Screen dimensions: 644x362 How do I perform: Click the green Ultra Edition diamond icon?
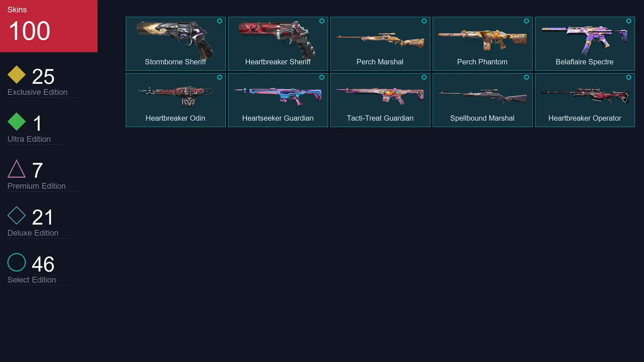[x=16, y=121]
